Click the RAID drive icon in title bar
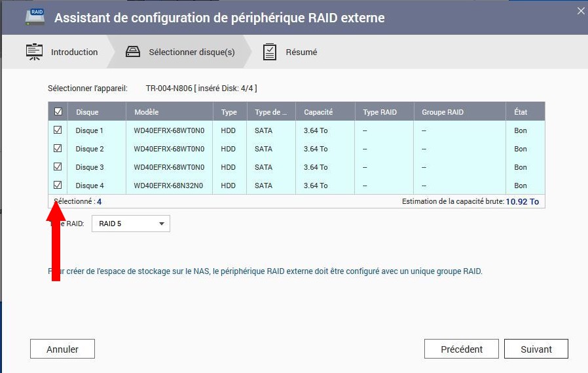This screenshot has width=588, height=373. click(x=35, y=17)
